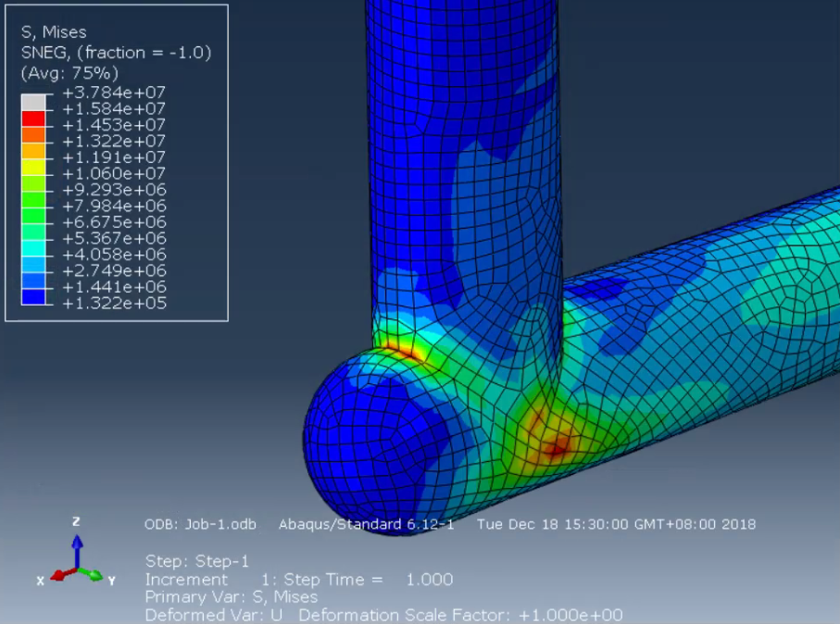The image size is (840, 624).
Task: Click the 'ODB: Job-1.odb' title text
Action: pyautogui.click(x=200, y=524)
